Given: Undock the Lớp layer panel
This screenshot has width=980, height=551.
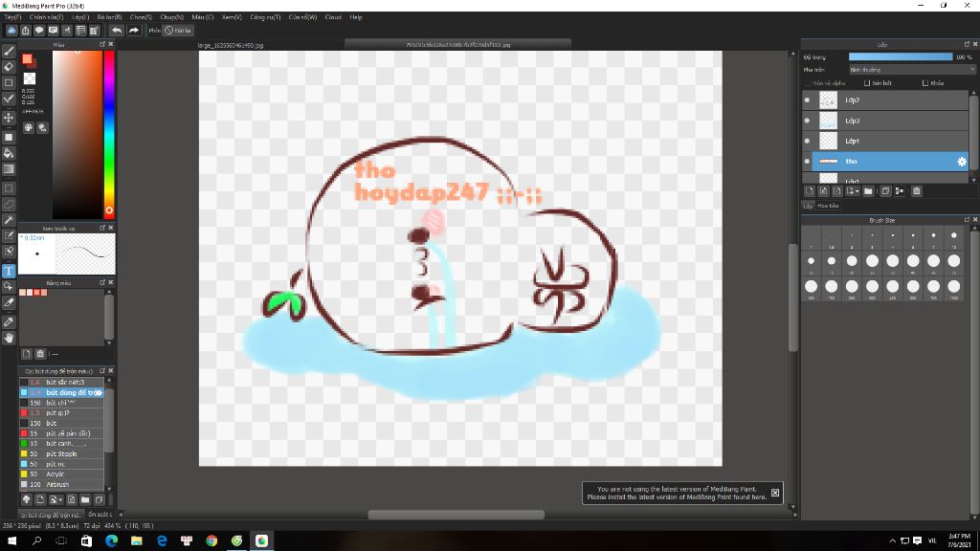Looking at the screenshot, I should (x=967, y=44).
